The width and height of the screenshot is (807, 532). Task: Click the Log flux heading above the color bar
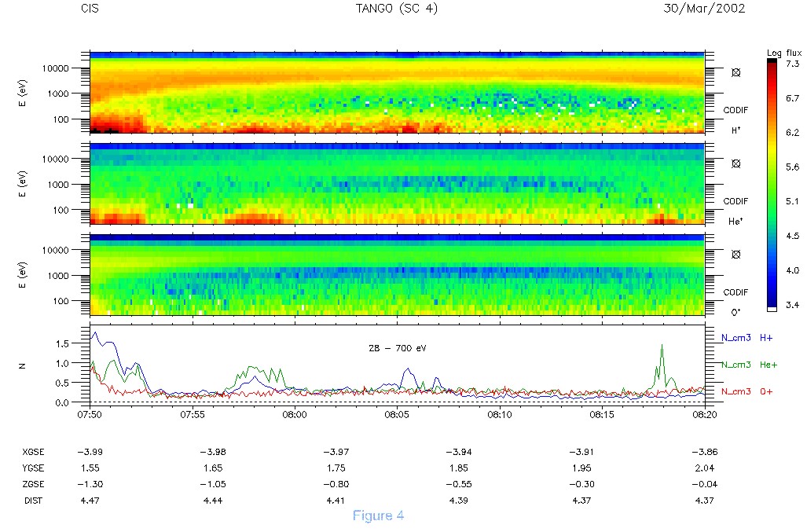click(x=784, y=53)
